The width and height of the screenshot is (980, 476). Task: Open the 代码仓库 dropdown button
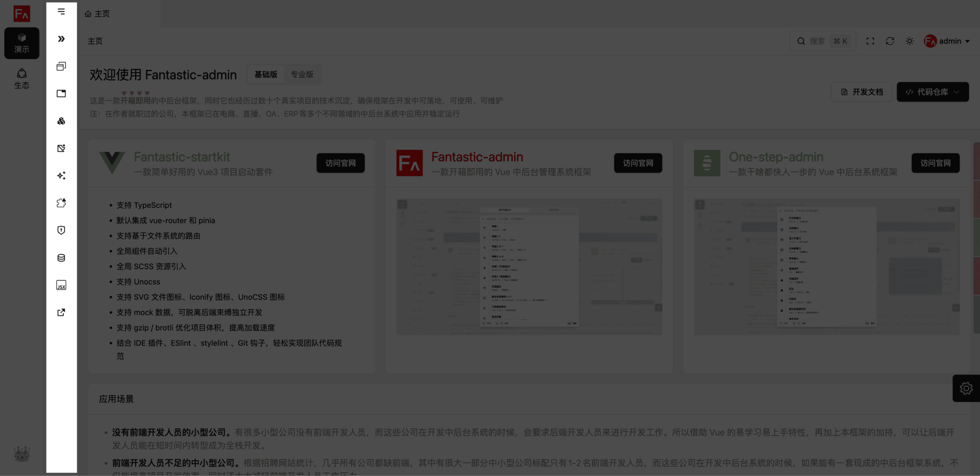pos(932,92)
